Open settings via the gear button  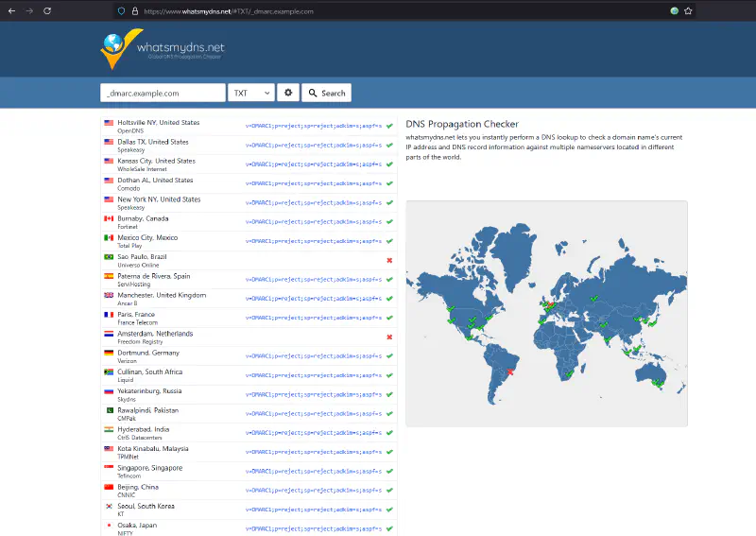[x=288, y=93]
